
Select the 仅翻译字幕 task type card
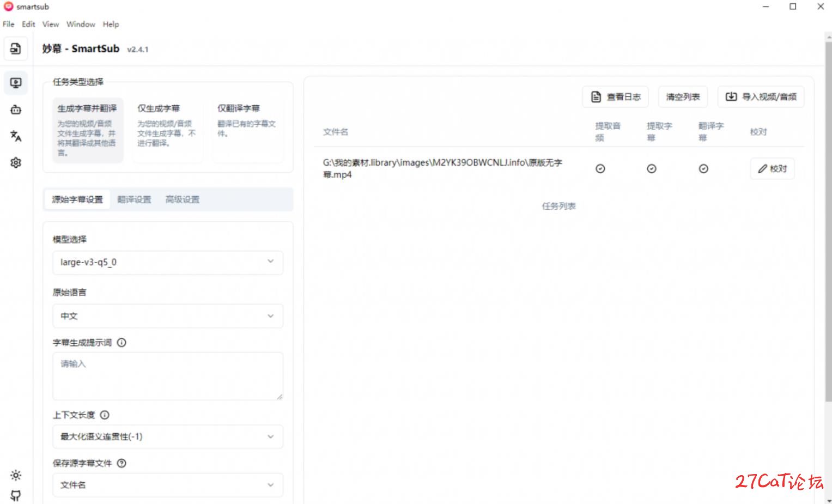(x=247, y=130)
